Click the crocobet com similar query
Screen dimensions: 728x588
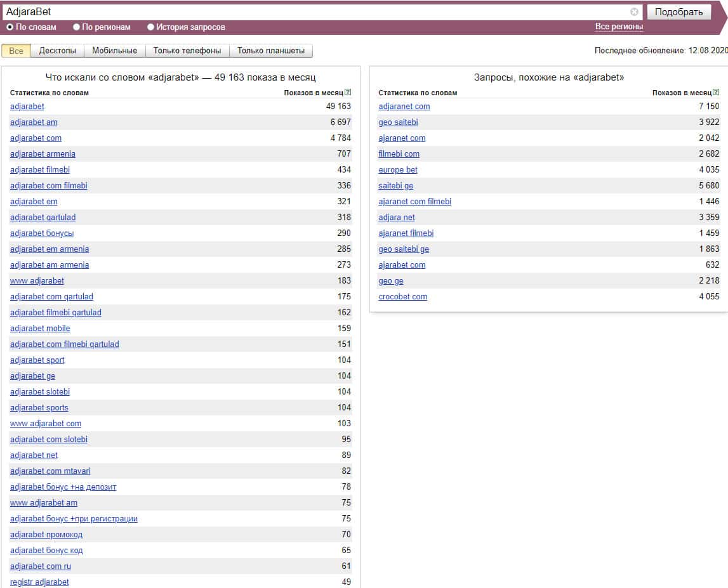point(402,297)
